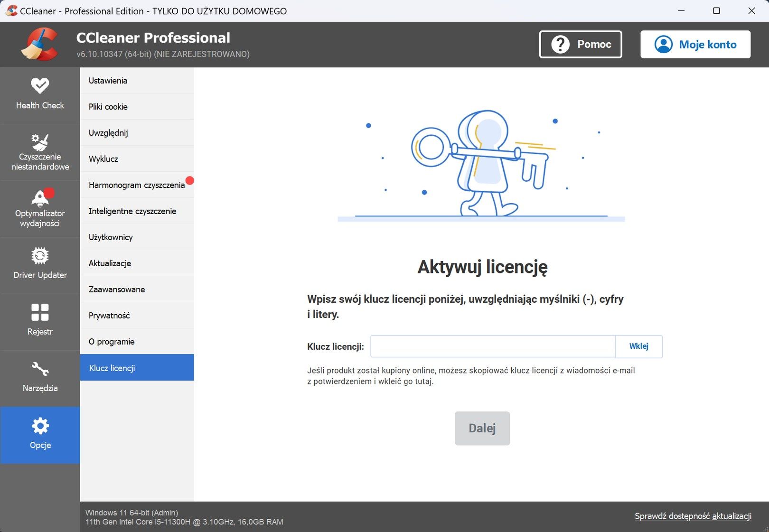Viewport: 769px width, 532px height.
Task: Maximize the CCleaner window
Action: (716, 10)
